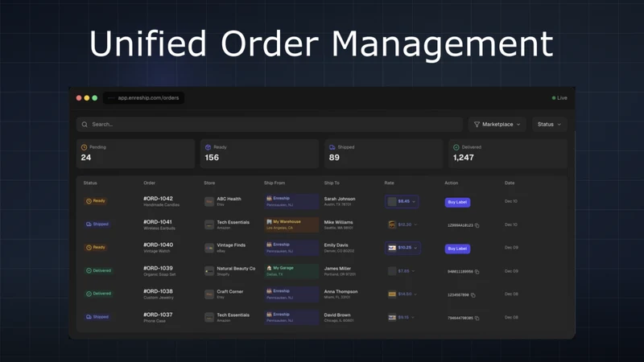Click ABC Health store icon
The image size is (644, 362).
(209, 202)
